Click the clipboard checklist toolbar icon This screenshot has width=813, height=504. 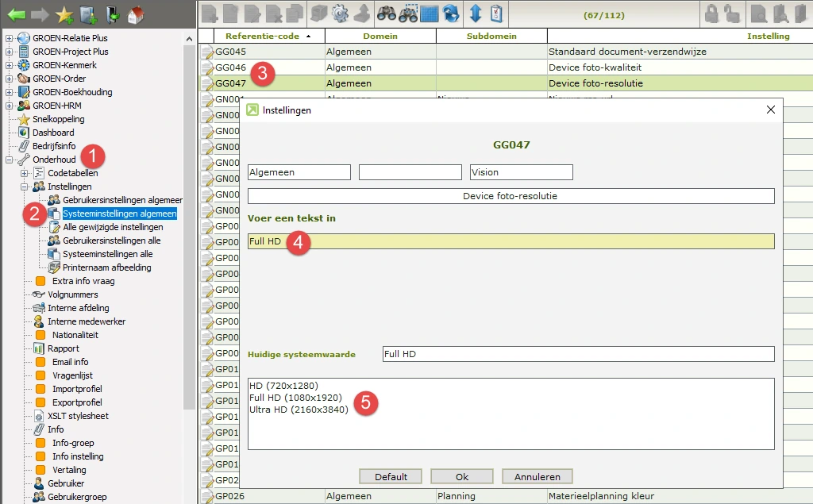coord(496,13)
